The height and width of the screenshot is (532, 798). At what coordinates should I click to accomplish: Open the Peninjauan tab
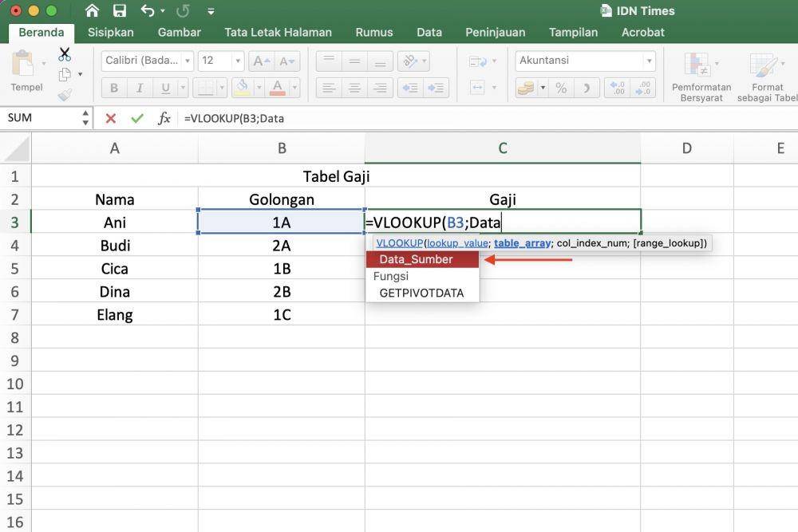point(496,33)
